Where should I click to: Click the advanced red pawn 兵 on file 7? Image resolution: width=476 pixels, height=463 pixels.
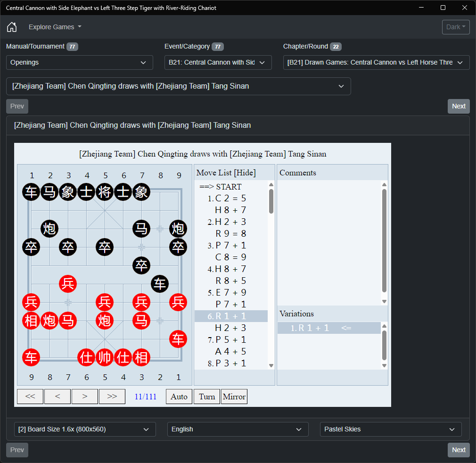click(x=68, y=284)
